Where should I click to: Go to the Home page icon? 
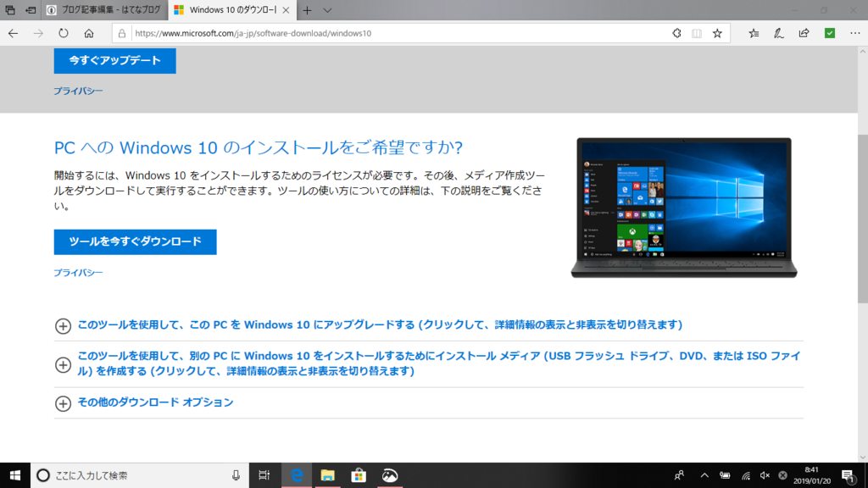[x=88, y=33]
